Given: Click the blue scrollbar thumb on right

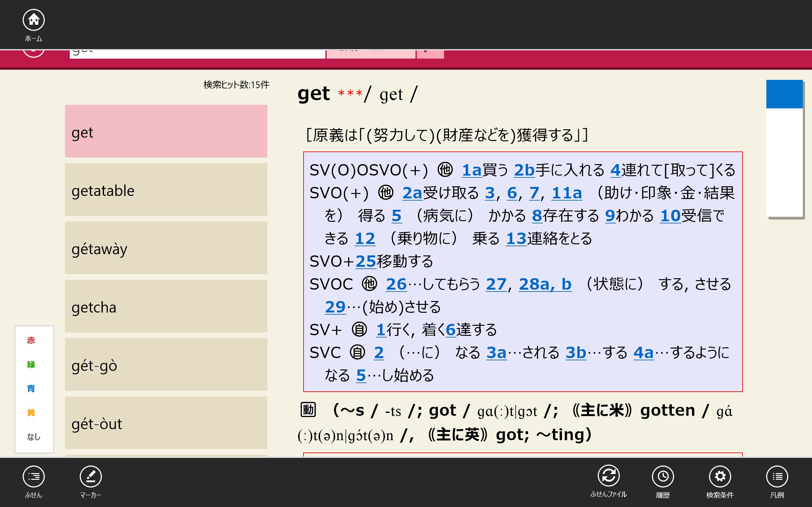Looking at the screenshot, I should tap(784, 94).
